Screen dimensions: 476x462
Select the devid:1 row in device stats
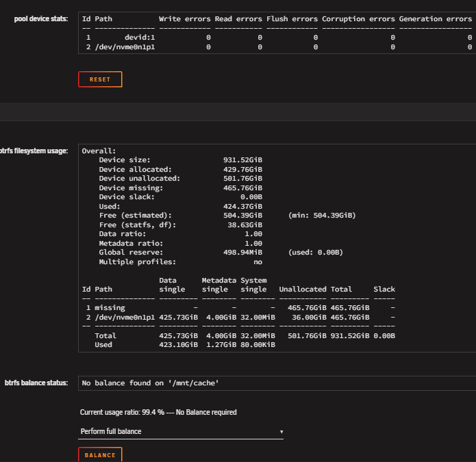[277, 38]
